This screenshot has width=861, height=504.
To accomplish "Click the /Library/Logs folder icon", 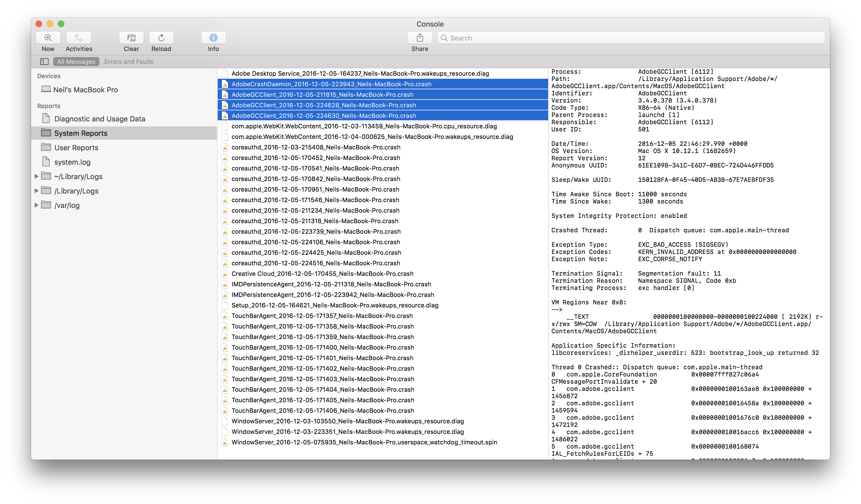I will click(46, 190).
